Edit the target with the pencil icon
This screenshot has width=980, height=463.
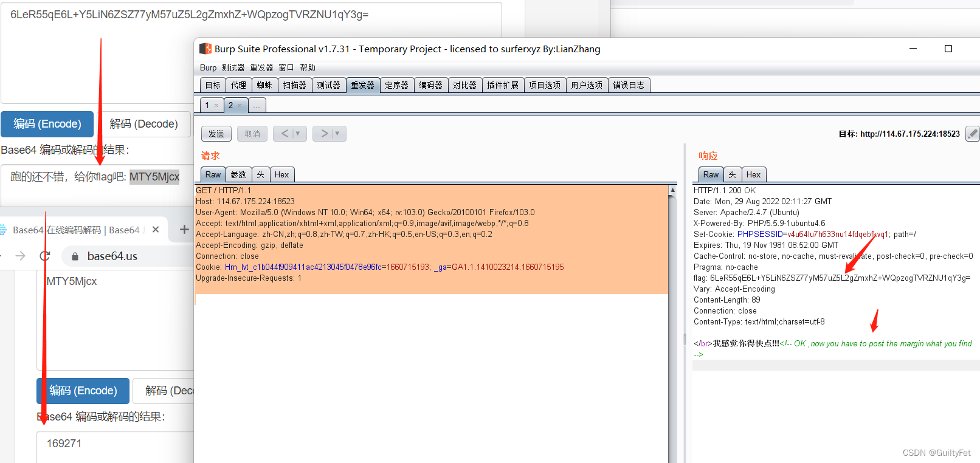[x=973, y=134]
